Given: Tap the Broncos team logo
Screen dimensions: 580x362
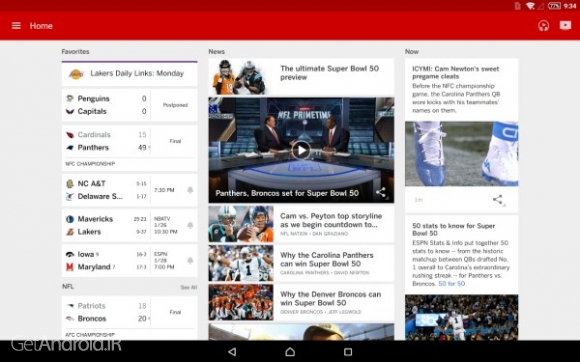Looking at the screenshot, I should point(70,318).
